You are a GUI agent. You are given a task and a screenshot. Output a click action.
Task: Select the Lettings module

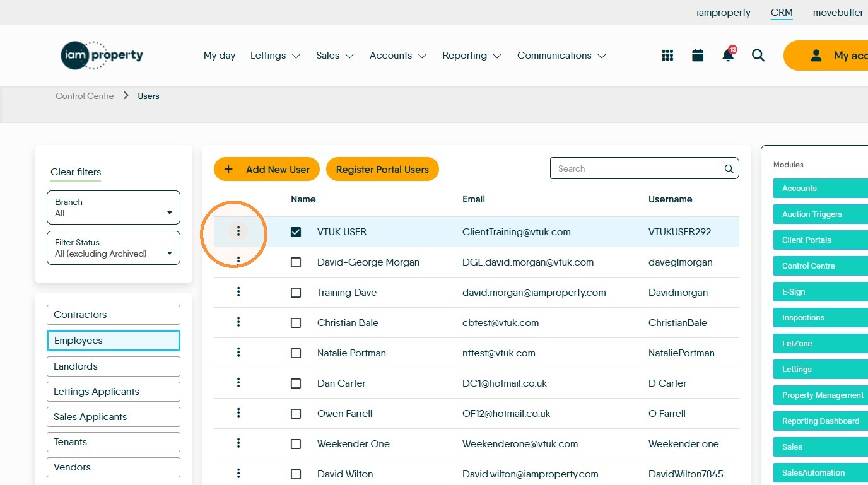pos(821,370)
